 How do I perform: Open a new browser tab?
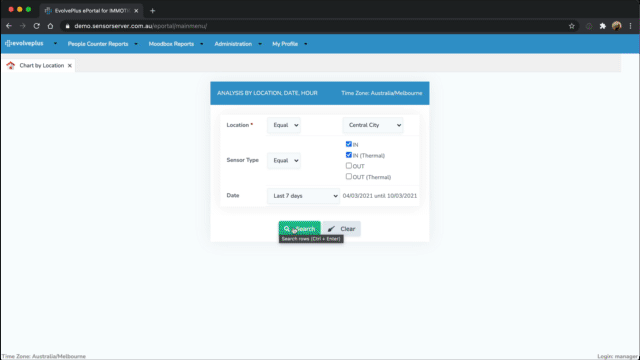[153, 11]
